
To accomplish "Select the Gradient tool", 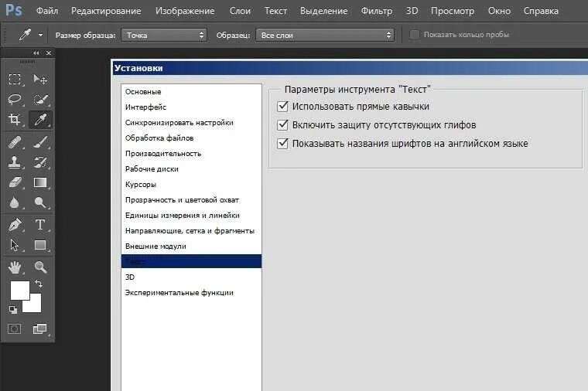I will pos(39,182).
